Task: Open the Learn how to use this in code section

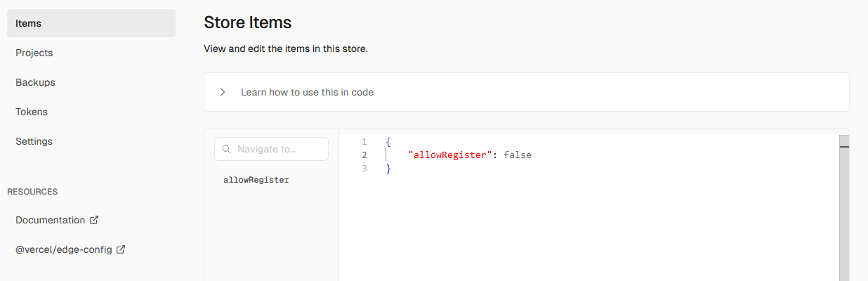Action: tap(527, 92)
